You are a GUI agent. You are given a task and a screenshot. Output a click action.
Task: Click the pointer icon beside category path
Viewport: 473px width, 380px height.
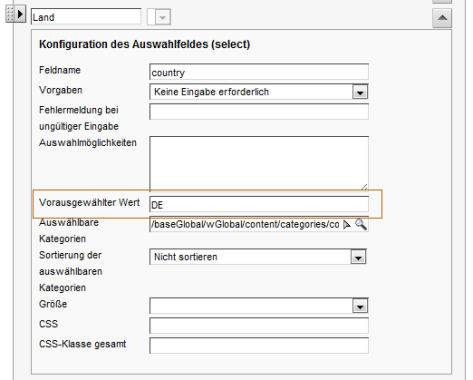347,225
